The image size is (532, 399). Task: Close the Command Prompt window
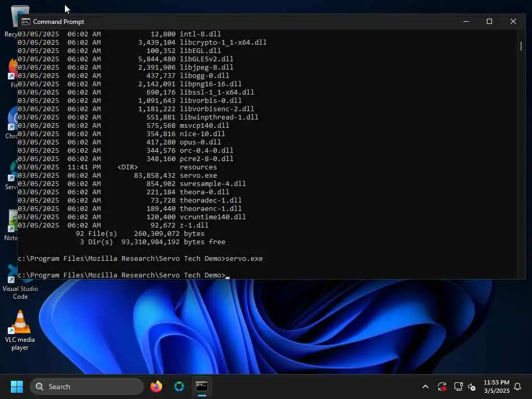513,21
